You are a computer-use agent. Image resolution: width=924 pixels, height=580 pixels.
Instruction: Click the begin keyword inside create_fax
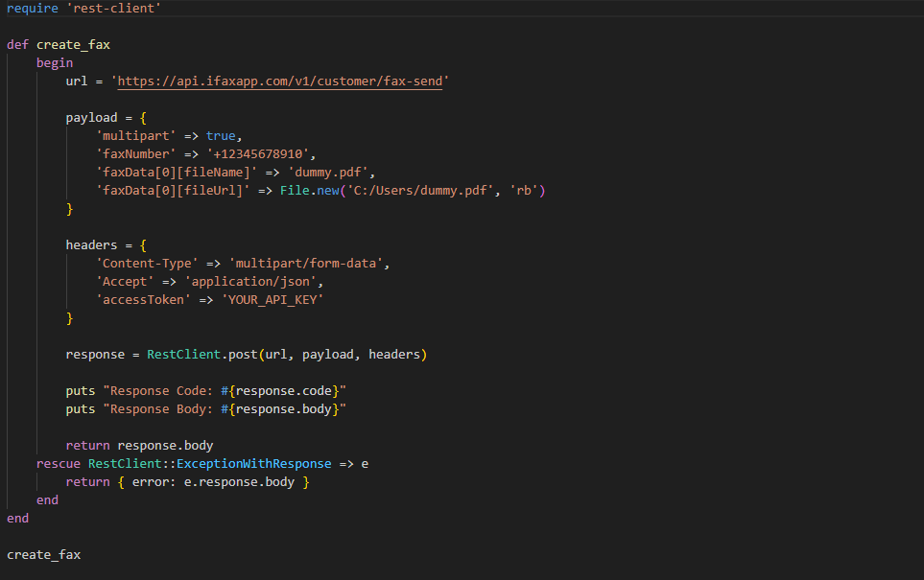point(54,62)
